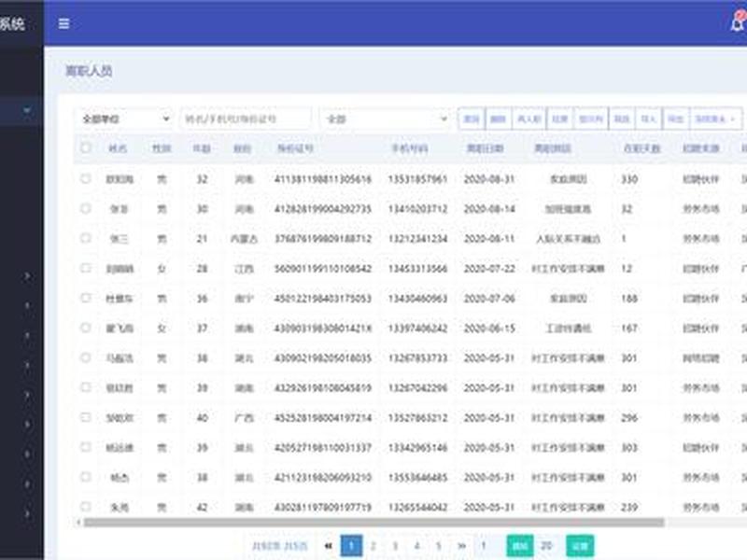The height and width of the screenshot is (560, 747).
Task: Select the checkbox for ID 412828199004292735
Action: point(86,208)
